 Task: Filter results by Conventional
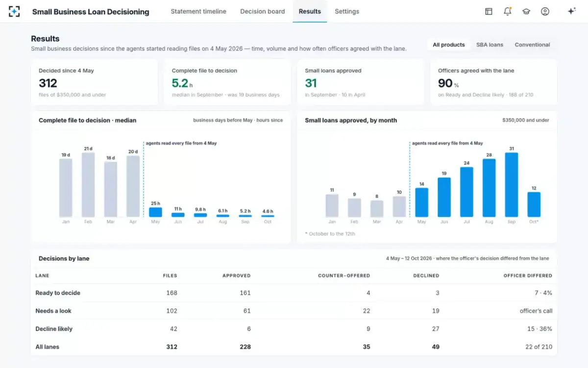pos(532,45)
